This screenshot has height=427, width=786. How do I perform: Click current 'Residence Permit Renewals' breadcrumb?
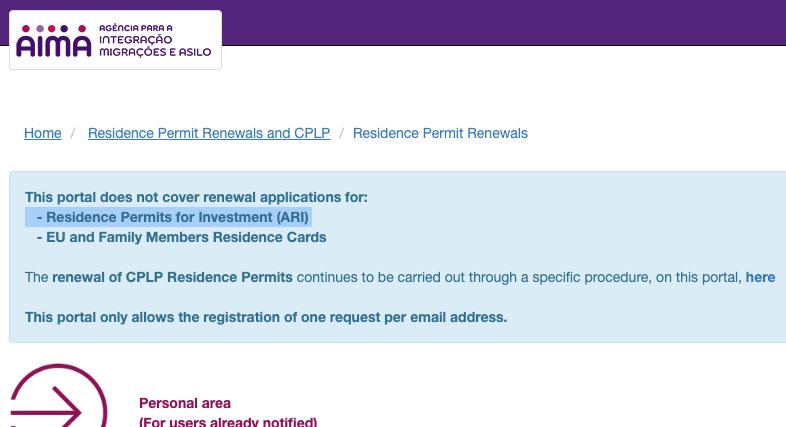(440, 133)
